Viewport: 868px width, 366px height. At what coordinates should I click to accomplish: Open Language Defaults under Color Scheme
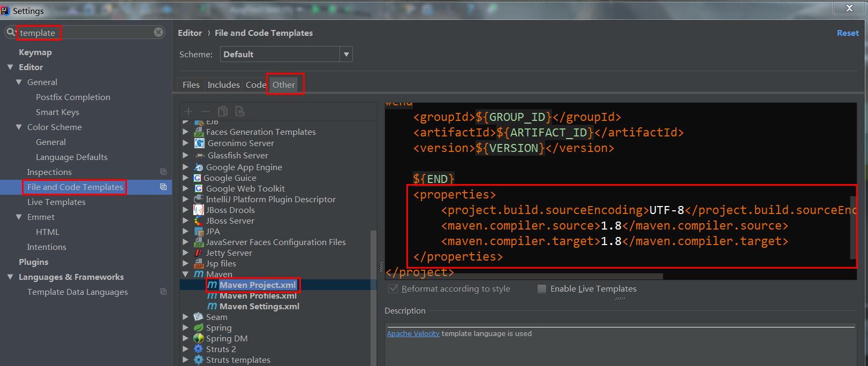tap(72, 157)
